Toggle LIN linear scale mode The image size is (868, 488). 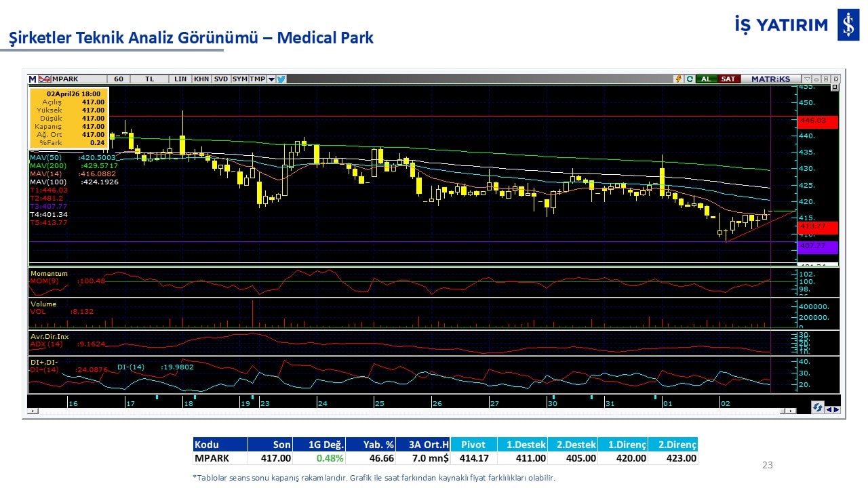[x=180, y=79]
